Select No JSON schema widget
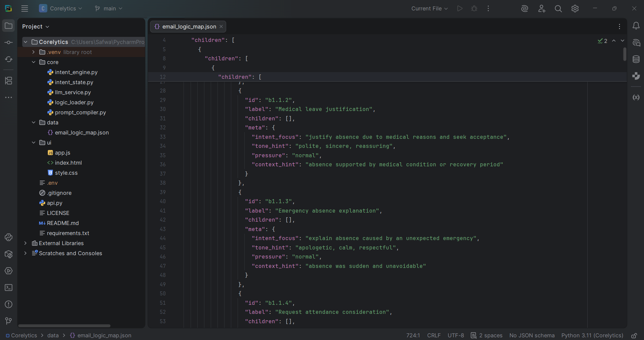This screenshot has width=644, height=340. 532,335
